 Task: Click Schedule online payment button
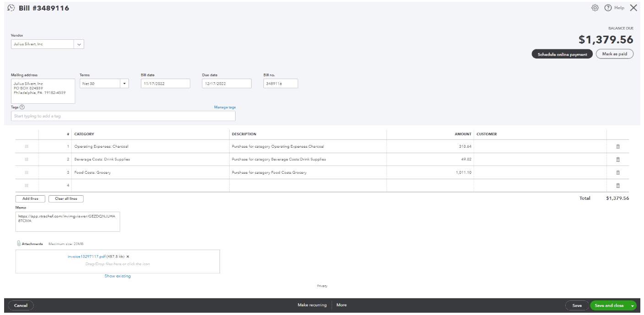click(x=562, y=54)
